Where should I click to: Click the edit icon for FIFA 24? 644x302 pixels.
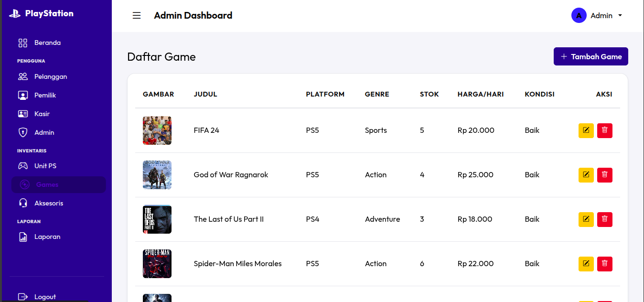[586, 130]
